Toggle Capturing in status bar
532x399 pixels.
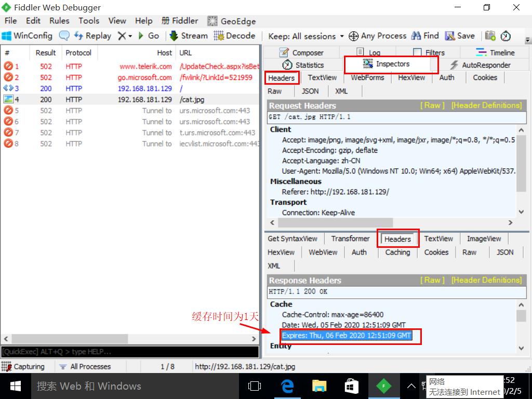coord(23,366)
